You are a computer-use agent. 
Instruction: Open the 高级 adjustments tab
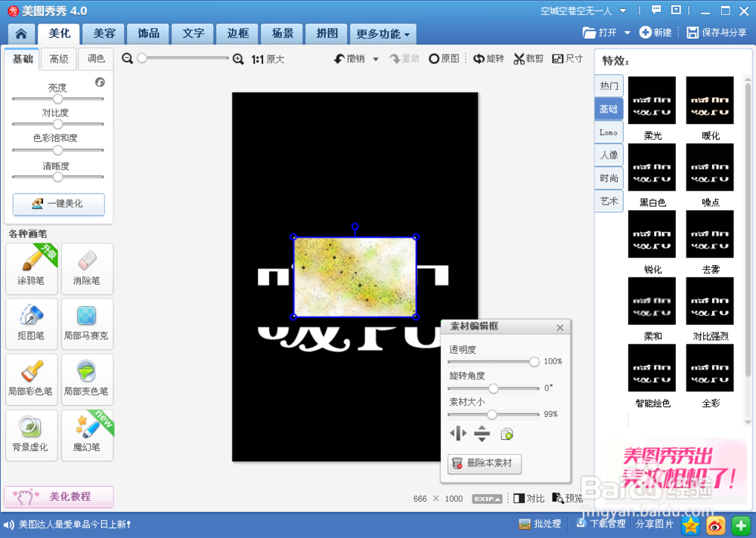59,59
